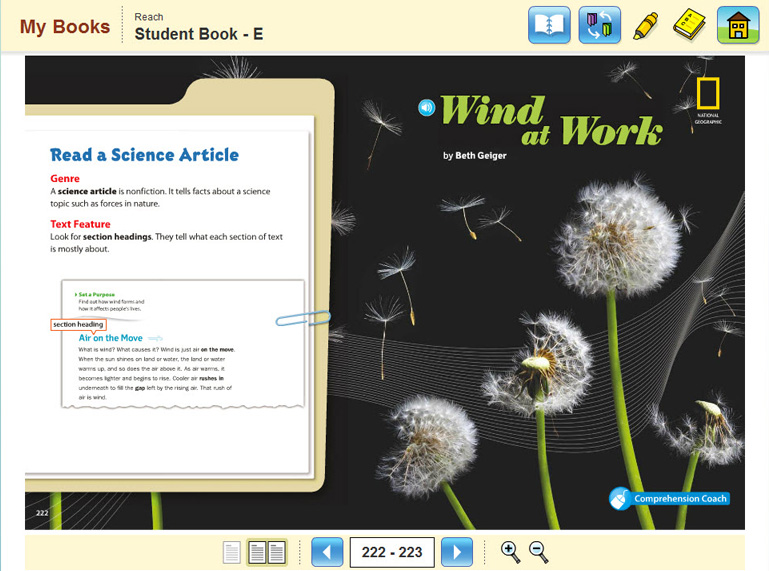The width and height of the screenshot is (769, 571).
Task: Click the My Books link
Action: coord(65,27)
